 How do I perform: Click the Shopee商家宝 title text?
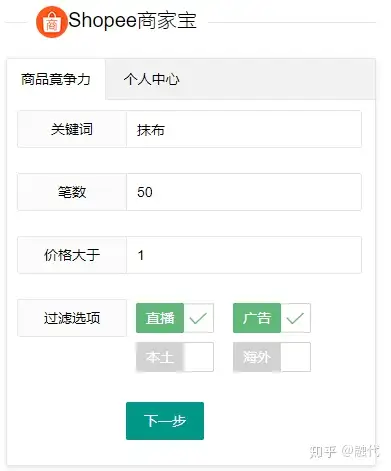click(x=133, y=20)
